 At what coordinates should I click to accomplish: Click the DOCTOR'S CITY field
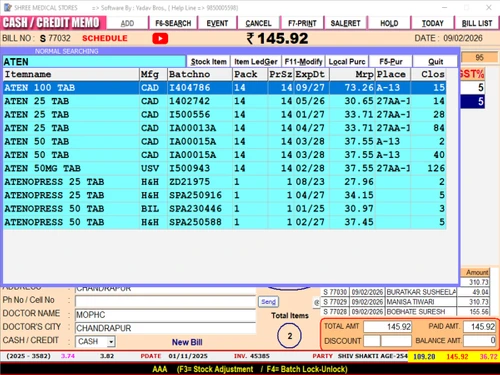(x=165, y=328)
